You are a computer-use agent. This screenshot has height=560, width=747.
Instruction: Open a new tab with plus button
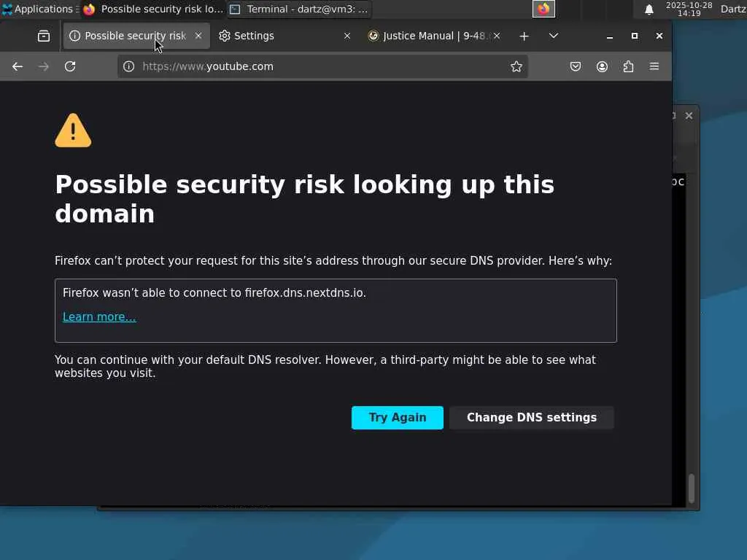click(x=524, y=36)
